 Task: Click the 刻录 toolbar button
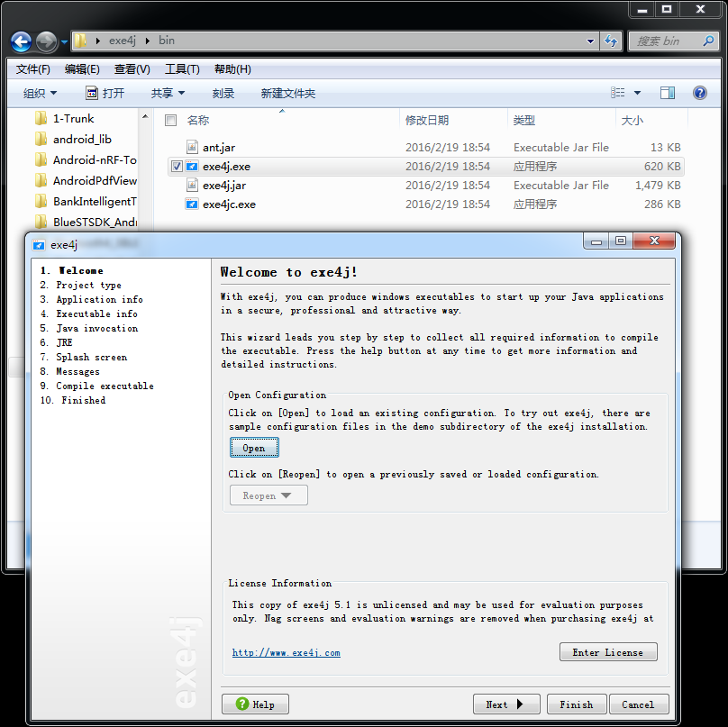tap(223, 94)
